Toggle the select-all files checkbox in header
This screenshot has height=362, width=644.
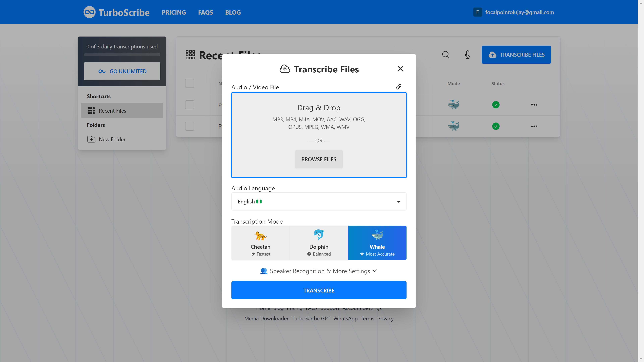(190, 83)
